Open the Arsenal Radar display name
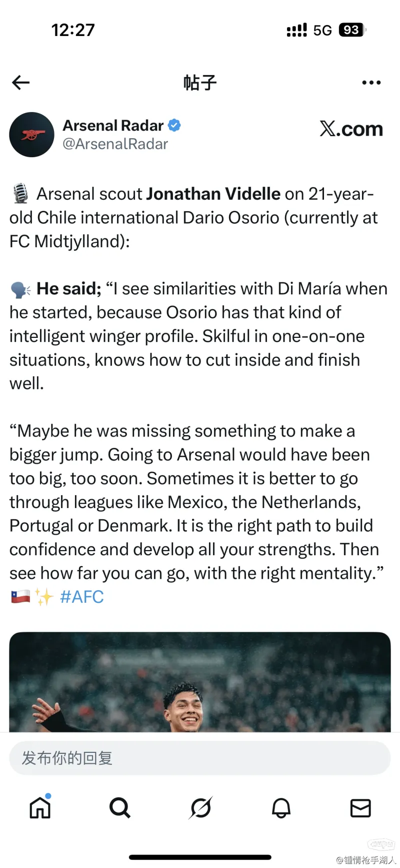The height and width of the screenshot is (868, 400). [x=113, y=125]
